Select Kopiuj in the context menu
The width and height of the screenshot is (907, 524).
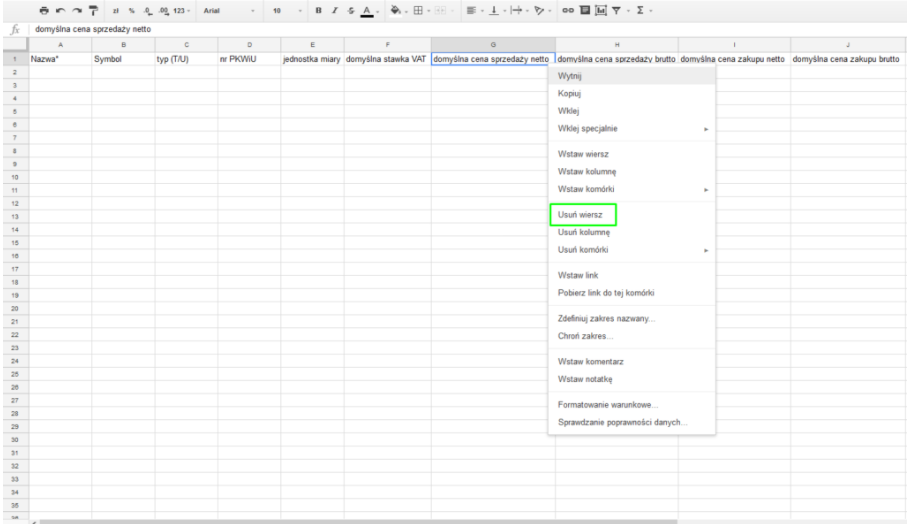coord(570,92)
